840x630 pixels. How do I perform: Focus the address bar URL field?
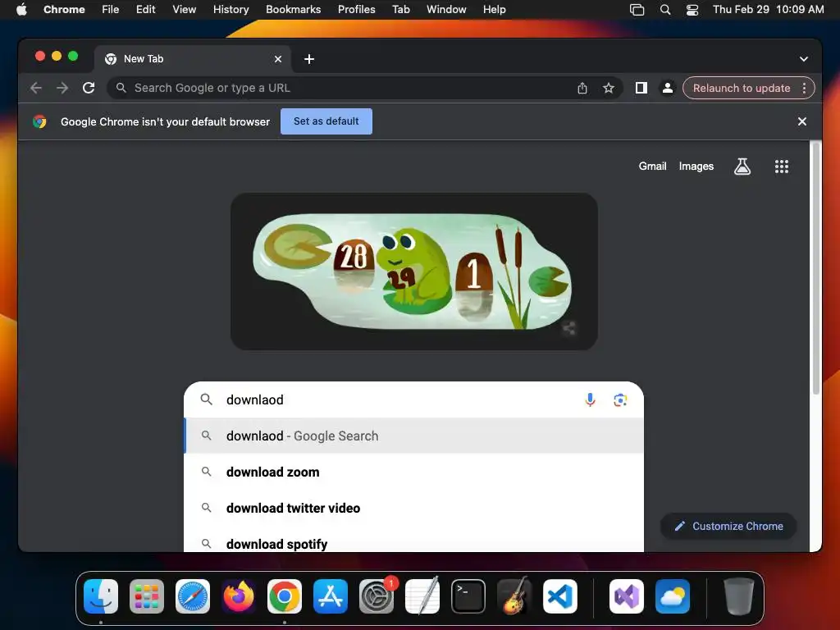click(343, 88)
